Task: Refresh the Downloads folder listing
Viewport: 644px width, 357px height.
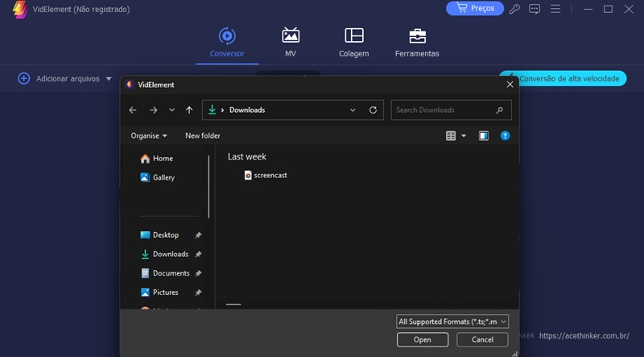Action: pos(373,110)
